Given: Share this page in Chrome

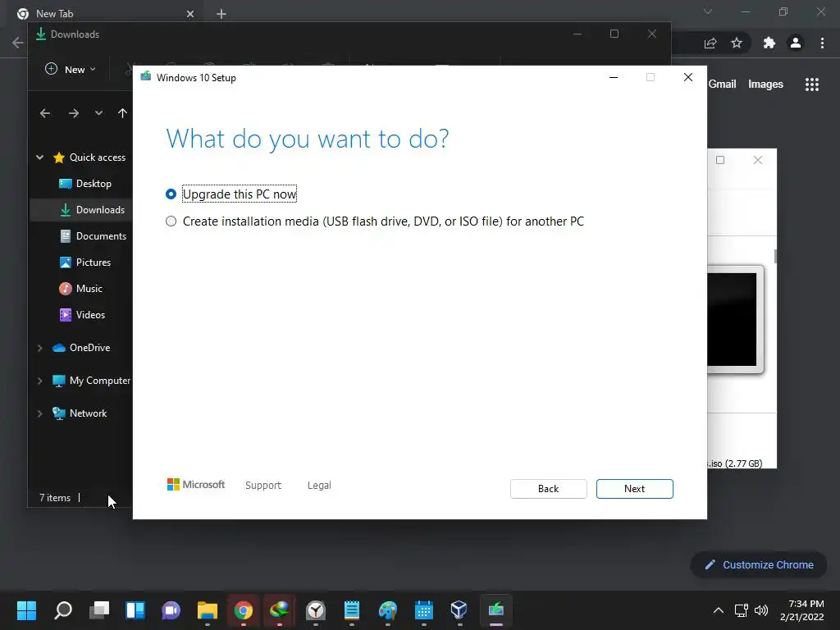Looking at the screenshot, I should click(x=710, y=43).
